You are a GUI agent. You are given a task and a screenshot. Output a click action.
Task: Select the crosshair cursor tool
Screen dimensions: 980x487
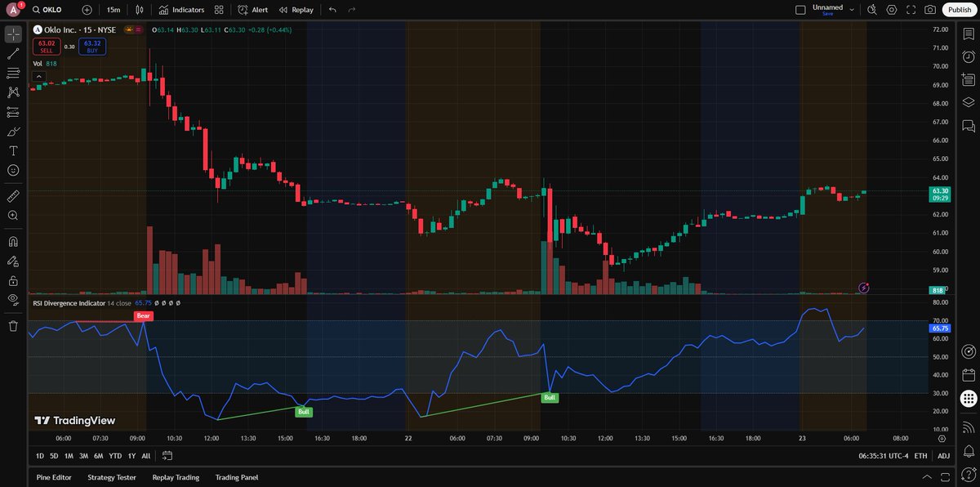point(13,34)
